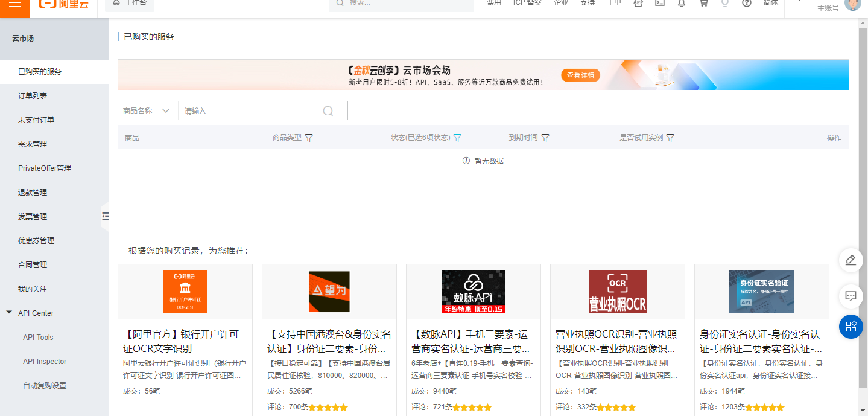This screenshot has height=416, width=868.
Task: Click the light bulb icon
Action: 725,3
